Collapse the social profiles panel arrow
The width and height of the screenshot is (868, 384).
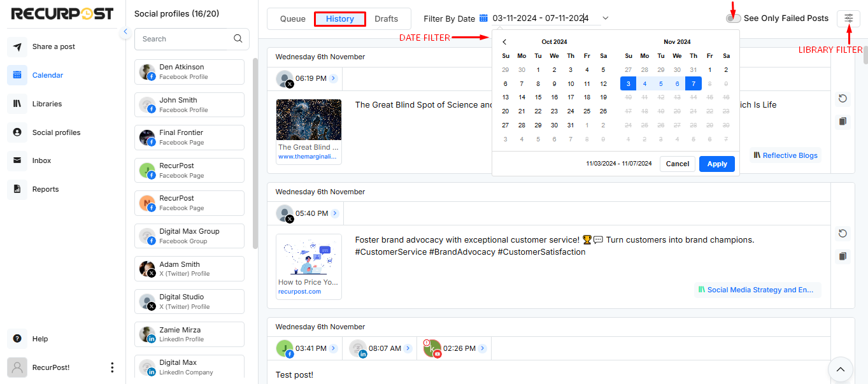125,31
